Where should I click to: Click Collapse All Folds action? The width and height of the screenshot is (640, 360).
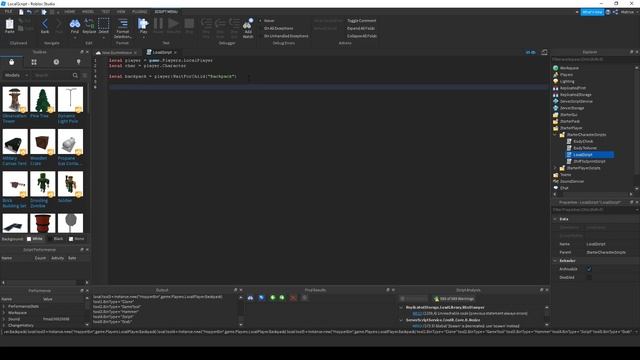[362, 36]
